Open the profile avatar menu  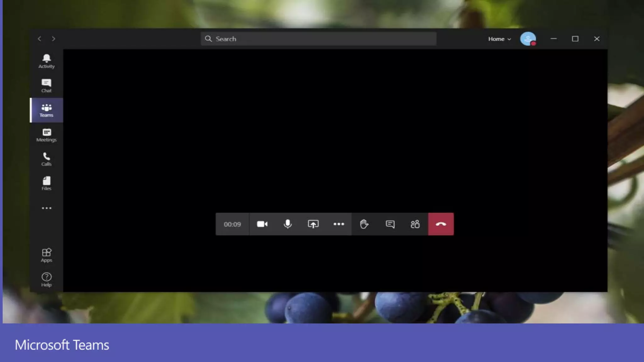point(528,39)
